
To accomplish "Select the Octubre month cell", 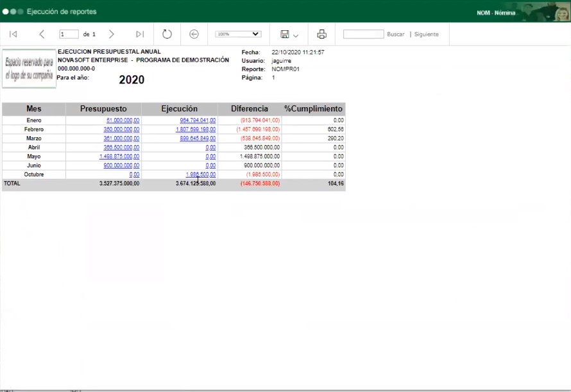I will point(34,175).
